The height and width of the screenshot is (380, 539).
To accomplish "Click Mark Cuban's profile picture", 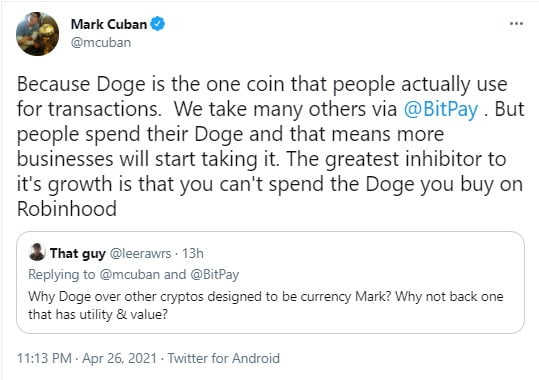I will pos(37,34).
